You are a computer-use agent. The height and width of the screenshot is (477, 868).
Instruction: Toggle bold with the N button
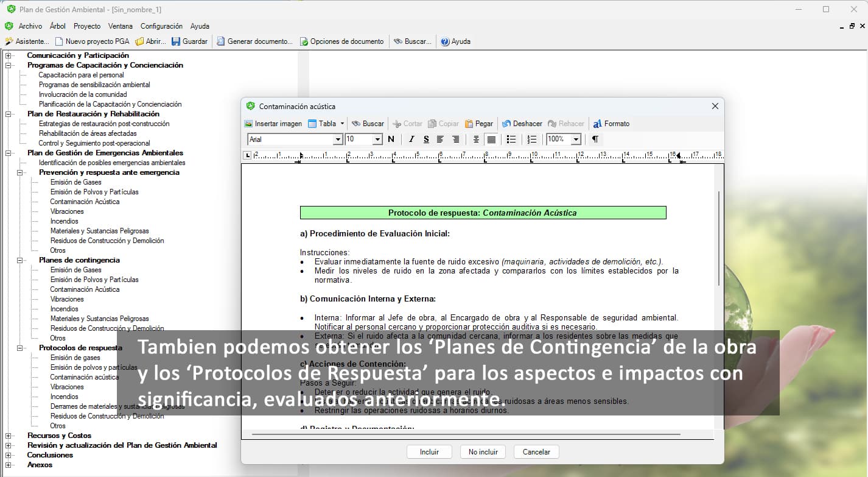click(391, 140)
